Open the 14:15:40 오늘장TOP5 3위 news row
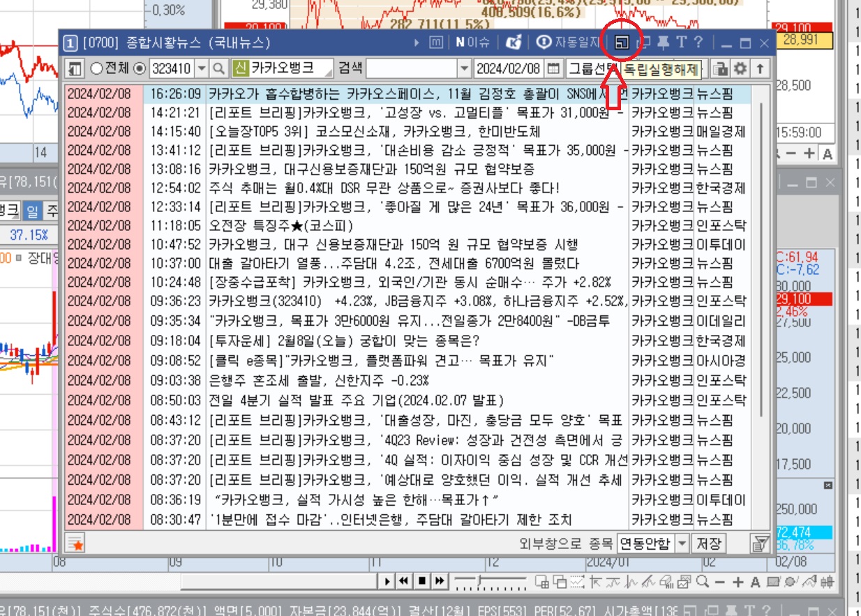Viewport: 861px width, 616px height. [407, 131]
